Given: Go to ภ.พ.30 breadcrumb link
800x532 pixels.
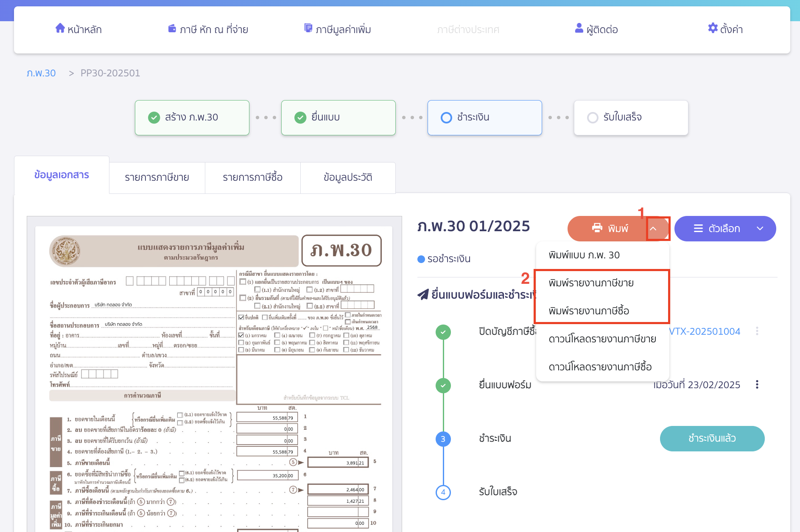Looking at the screenshot, I should [x=41, y=73].
